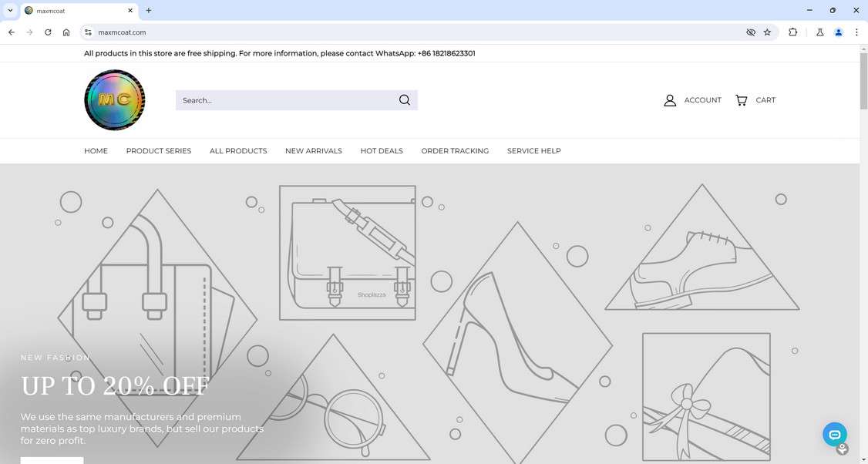This screenshot has height=464, width=868.
Task: Open Chrome three-dot menu
Action: (x=856, y=32)
